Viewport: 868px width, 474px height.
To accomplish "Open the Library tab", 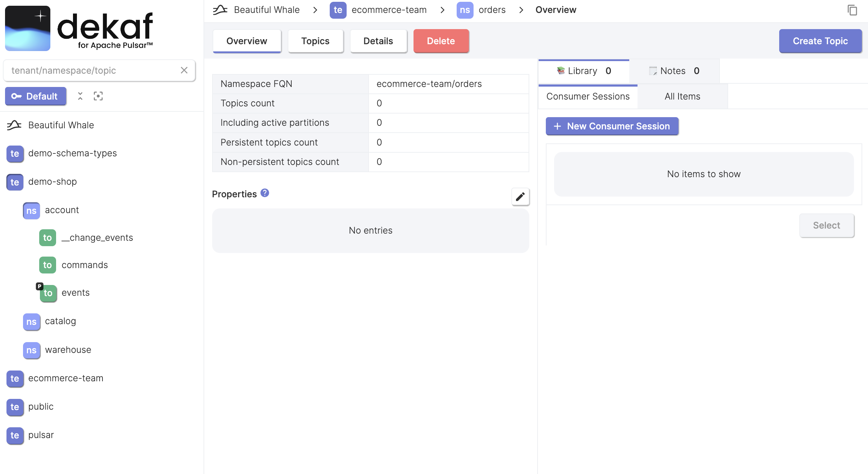I will (x=584, y=71).
